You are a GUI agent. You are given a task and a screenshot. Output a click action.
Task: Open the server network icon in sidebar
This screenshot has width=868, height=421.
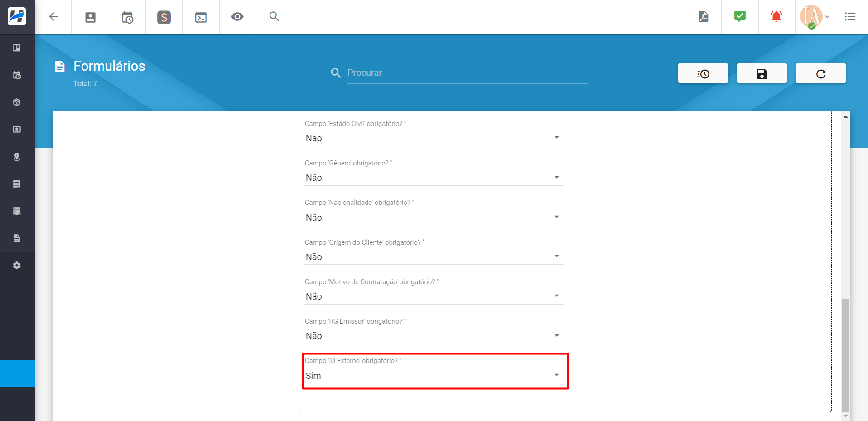coord(17,211)
